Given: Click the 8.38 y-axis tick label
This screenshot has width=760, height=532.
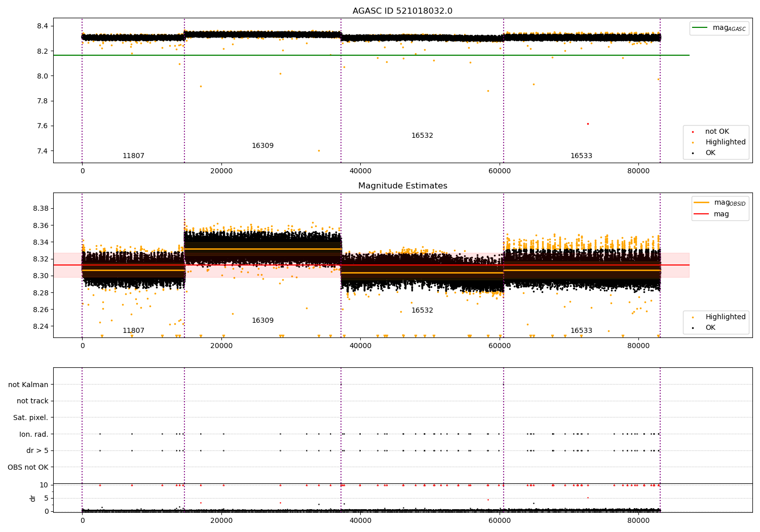Looking at the screenshot, I should 41,209.
